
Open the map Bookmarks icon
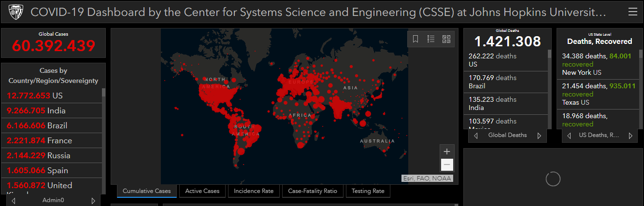pyautogui.click(x=415, y=39)
